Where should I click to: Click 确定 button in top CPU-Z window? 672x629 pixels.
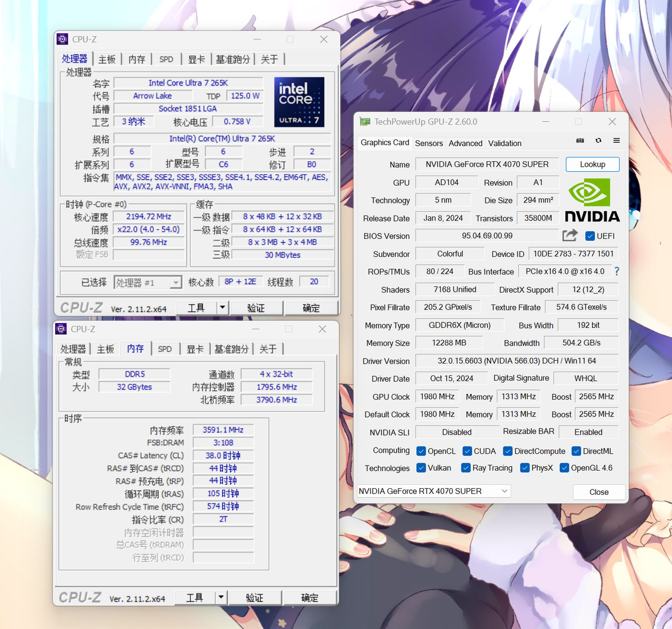point(311,308)
